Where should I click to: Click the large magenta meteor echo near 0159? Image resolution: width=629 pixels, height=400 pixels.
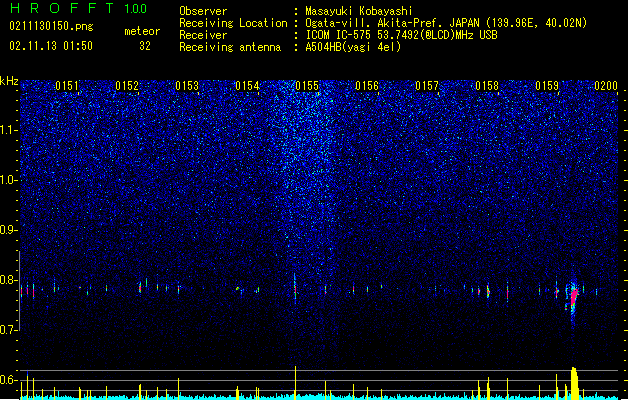574,299
